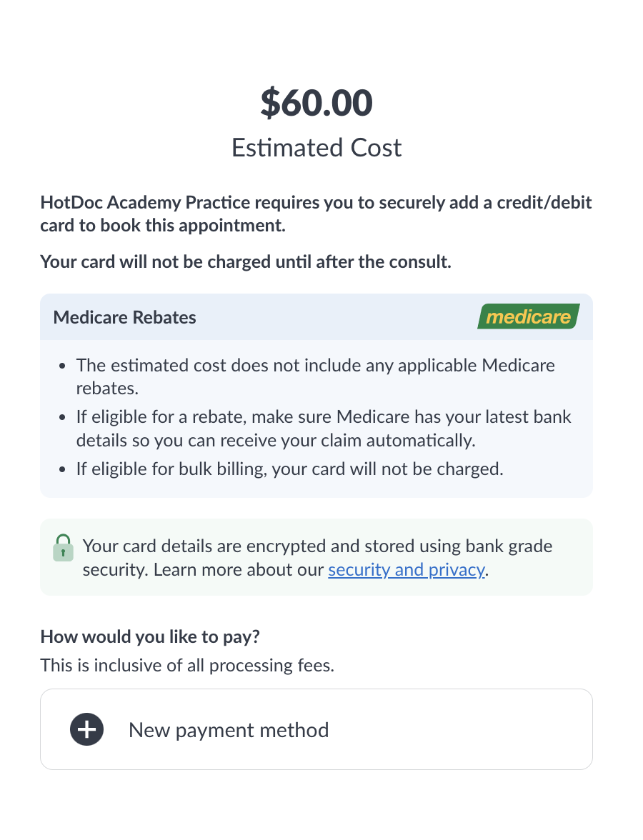Click the Estimated Cost label
The width and height of the screenshot is (643, 840).
pyautogui.click(x=316, y=148)
